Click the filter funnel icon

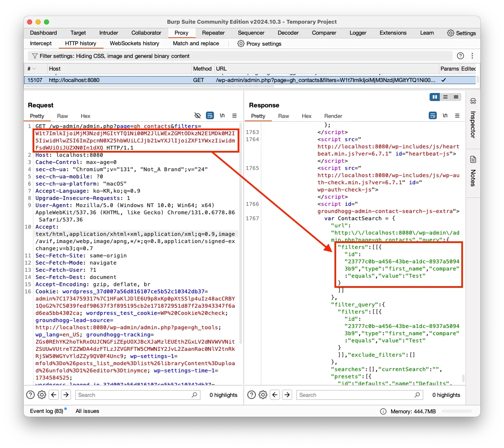click(x=35, y=56)
